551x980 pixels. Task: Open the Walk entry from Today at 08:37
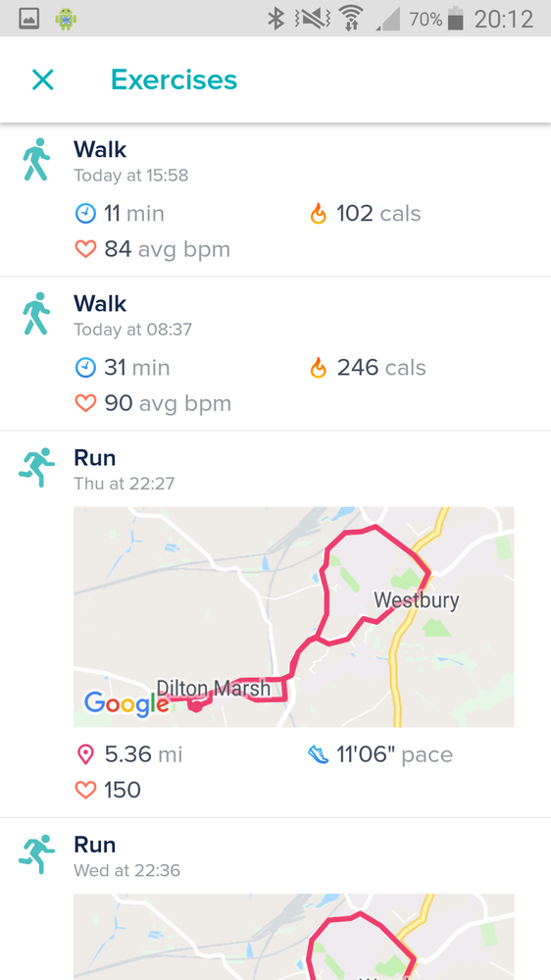(x=275, y=354)
